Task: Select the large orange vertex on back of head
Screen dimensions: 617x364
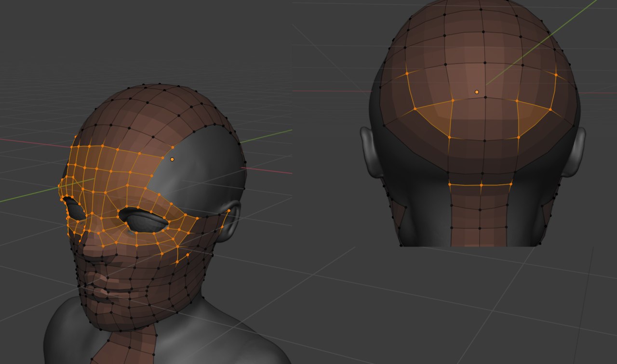Action: pos(477,92)
